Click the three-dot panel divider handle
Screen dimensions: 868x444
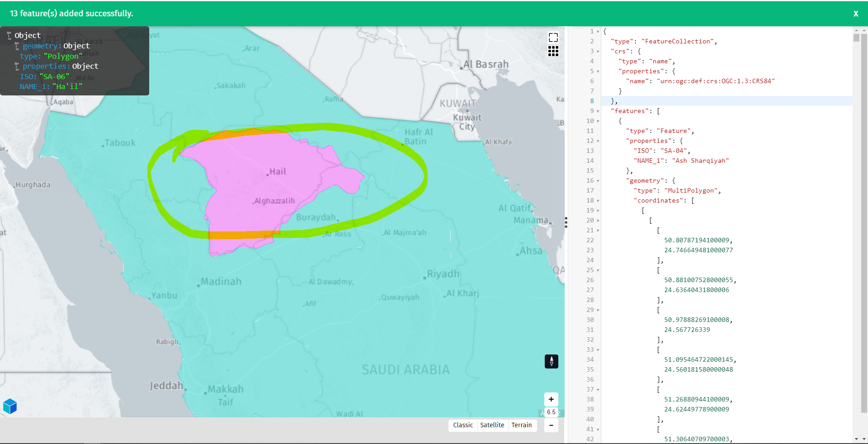pos(566,222)
